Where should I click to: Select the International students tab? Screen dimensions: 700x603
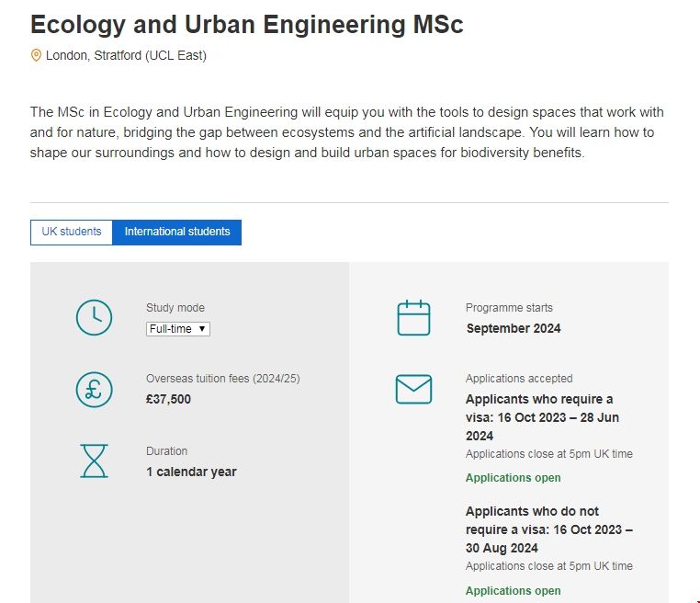(x=177, y=232)
